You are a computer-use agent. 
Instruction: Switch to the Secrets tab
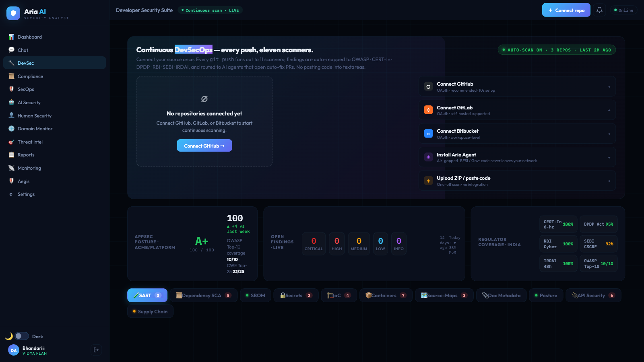pyautogui.click(x=296, y=295)
